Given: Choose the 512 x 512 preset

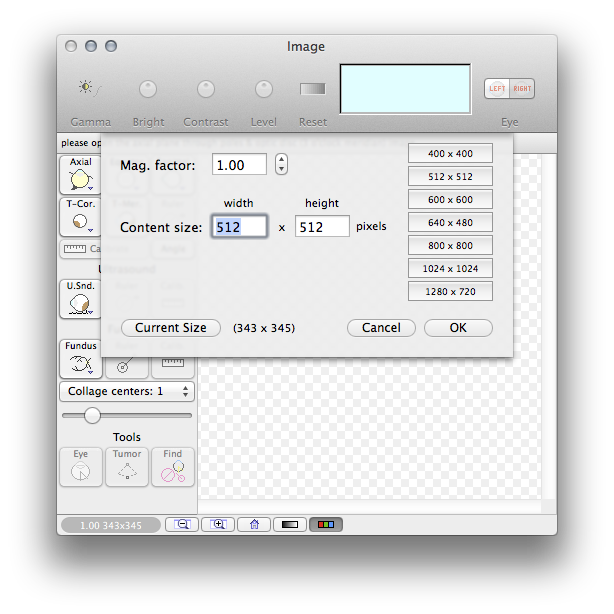Looking at the screenshot, I should coord(450,176).
